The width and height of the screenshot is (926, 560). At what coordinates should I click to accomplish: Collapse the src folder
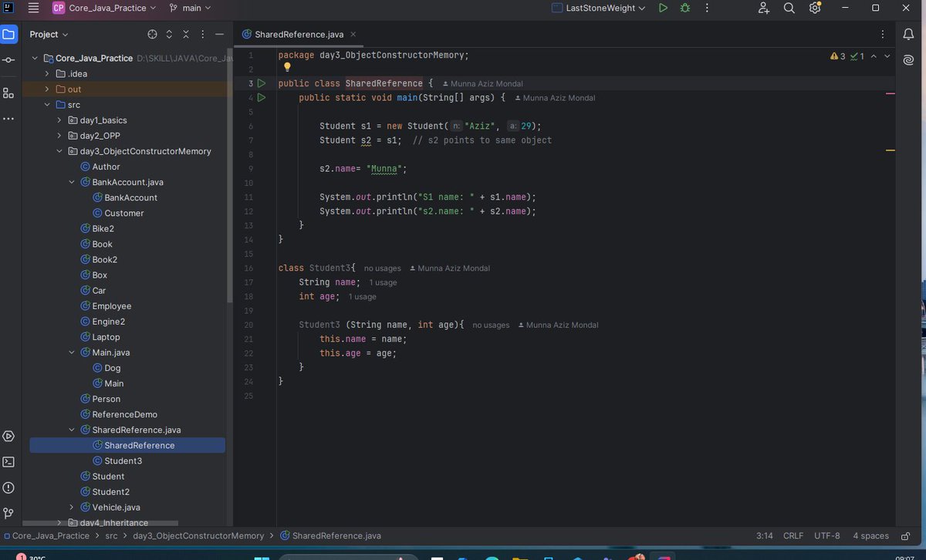tap(48, 105)
